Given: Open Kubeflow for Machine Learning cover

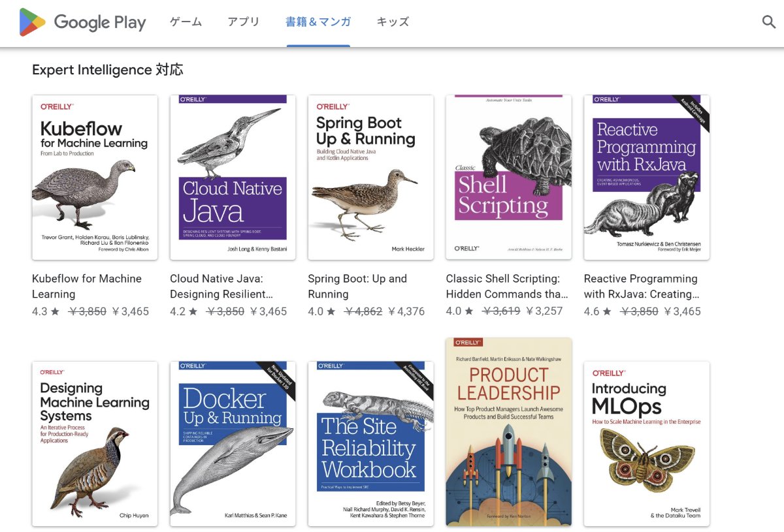Looking at the screenshot, I should click(95, 178).
